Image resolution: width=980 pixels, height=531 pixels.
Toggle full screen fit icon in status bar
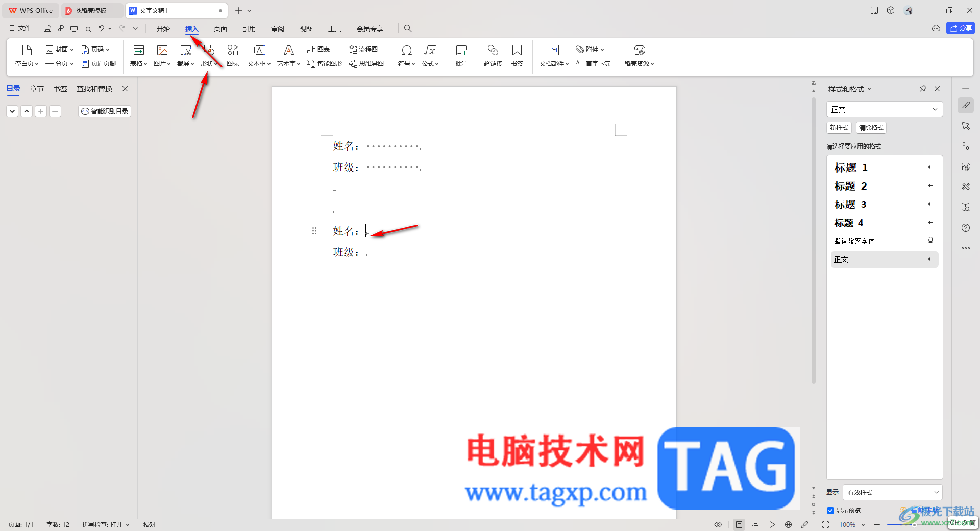coord(825,524)
